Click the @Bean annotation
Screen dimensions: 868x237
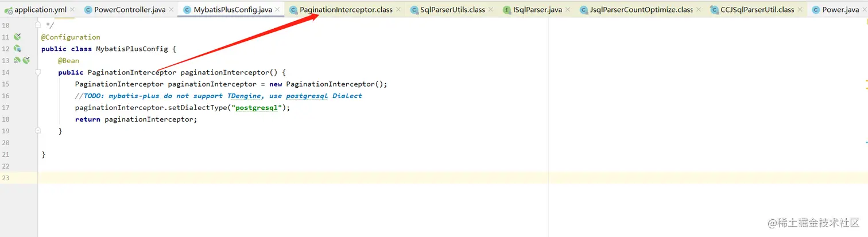[x=68, y=60]
